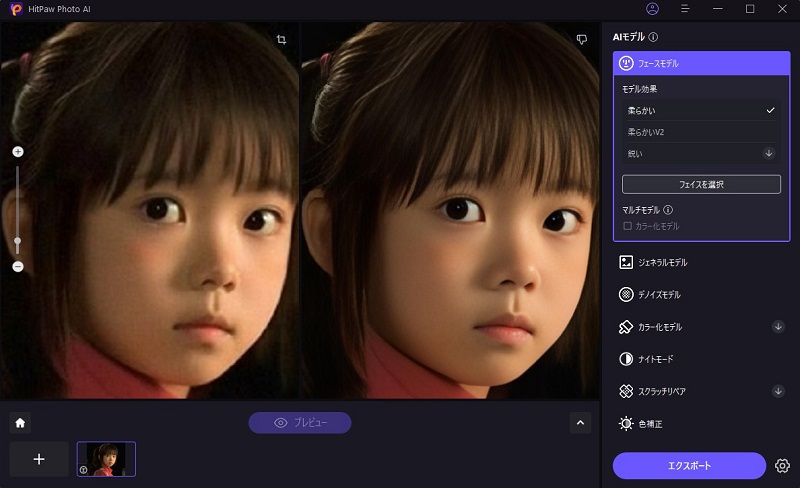Open export settings gear icon
This screenshot has width=800, height=488.
(782, 466)
